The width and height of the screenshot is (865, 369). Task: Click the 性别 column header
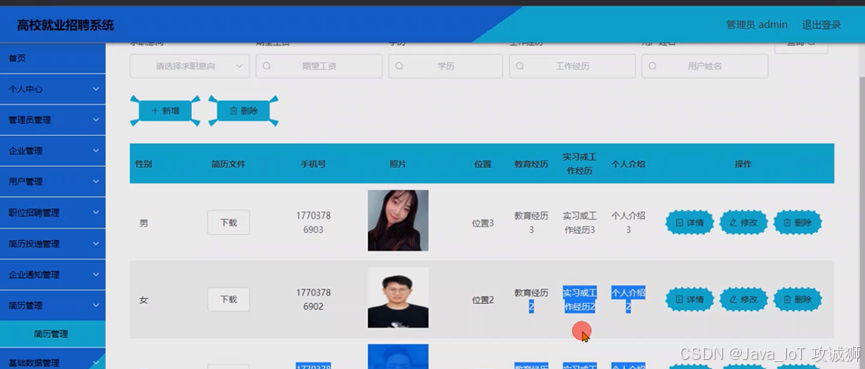tap(143, 164)
